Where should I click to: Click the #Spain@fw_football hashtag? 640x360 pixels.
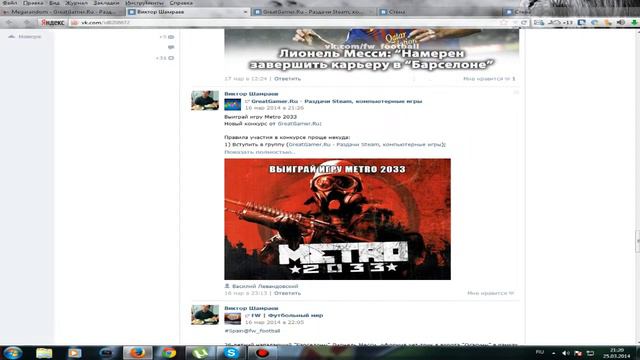(x=252, y=331)
